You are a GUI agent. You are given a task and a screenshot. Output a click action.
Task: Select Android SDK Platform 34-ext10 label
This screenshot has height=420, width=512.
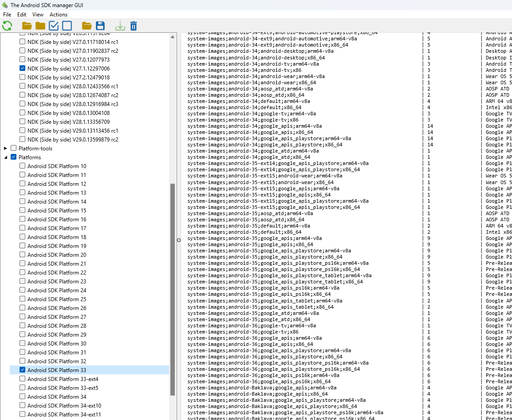pyautogui.click(x=64, y=406)
